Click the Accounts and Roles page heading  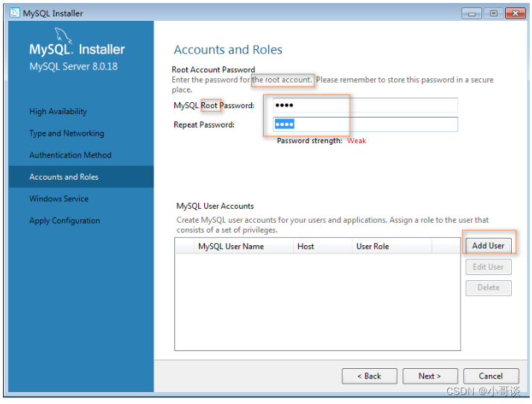coord(228,50)
